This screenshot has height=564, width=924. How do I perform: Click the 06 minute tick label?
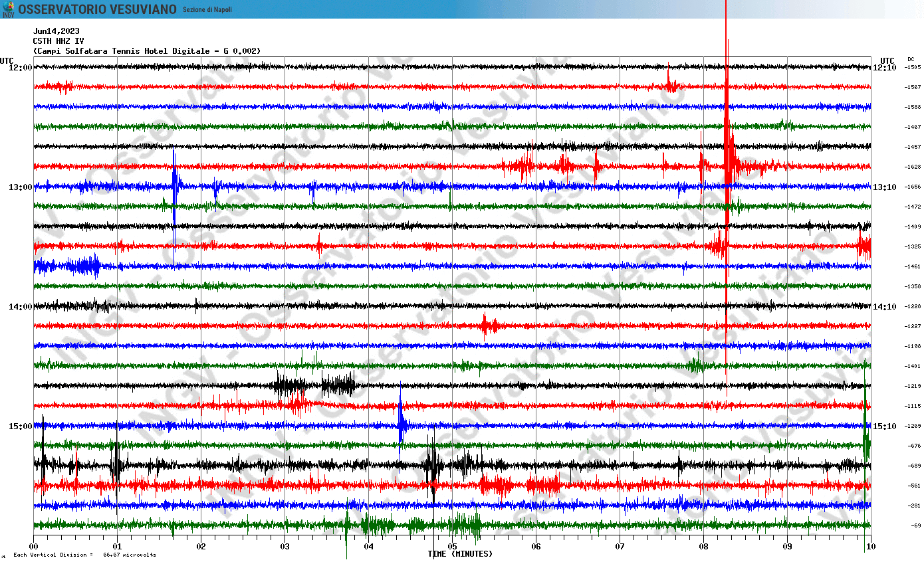(x=536, y=547)
